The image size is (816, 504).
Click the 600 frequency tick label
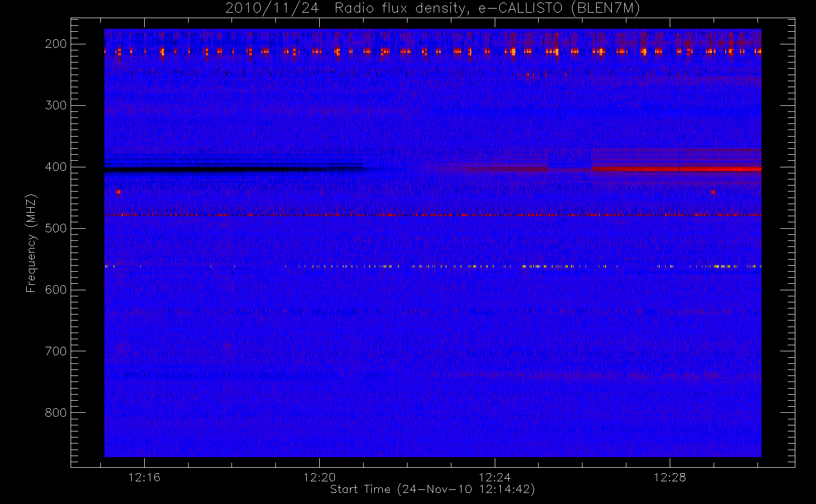(x=55, y=290)
